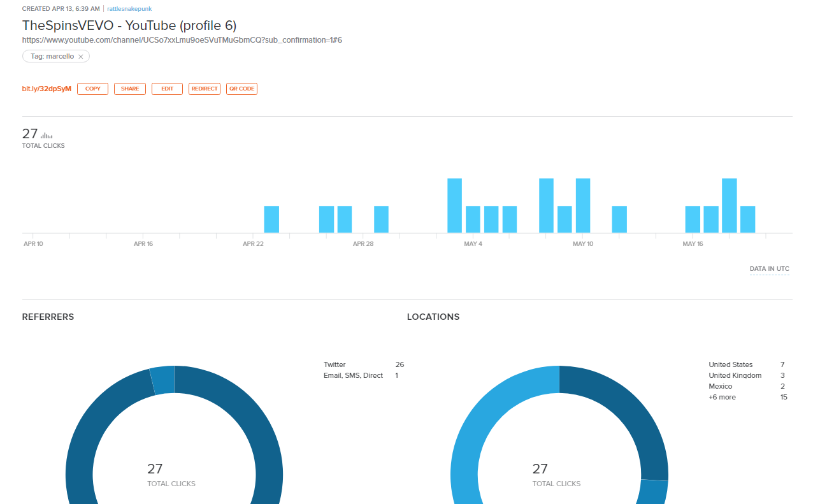Click the May 5 bar in the chart

point(491,219)
